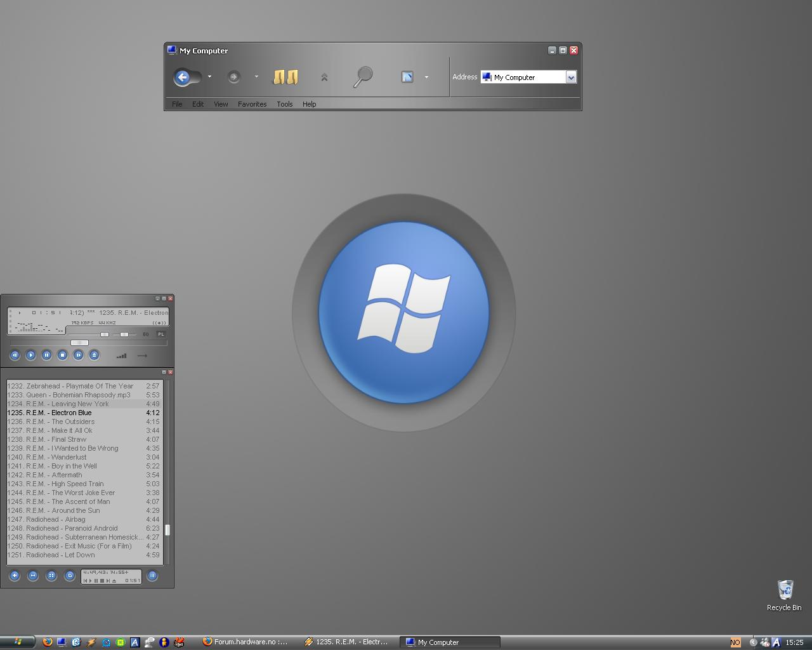Select track 1247 Radiohead - Airbag

pos(85,519)
